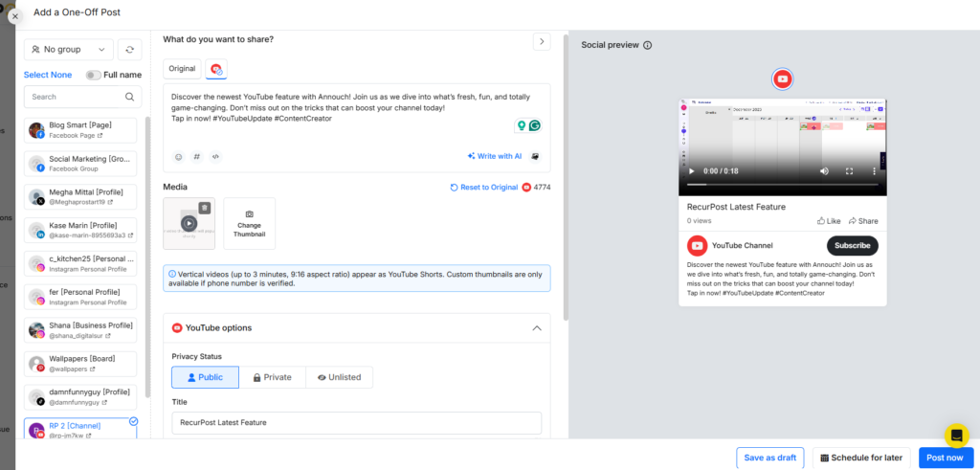Click the Social preview info icon
This screenshot has height=470, width=980.
click(648, 45)
